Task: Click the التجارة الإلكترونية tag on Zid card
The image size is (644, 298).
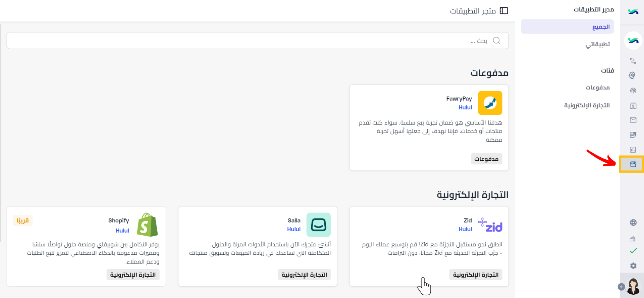Action: pos(476,275)
